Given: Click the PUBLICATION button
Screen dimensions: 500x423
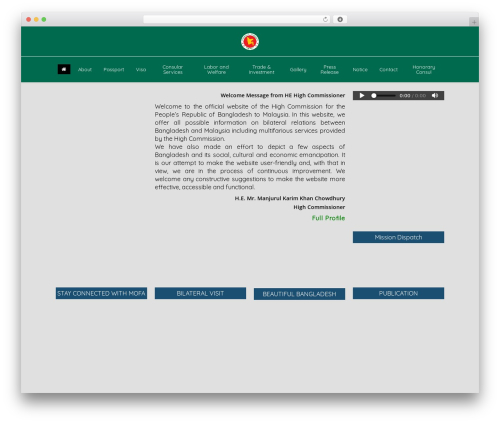Looking at the screenshot, I should click(x=398, y=293).
